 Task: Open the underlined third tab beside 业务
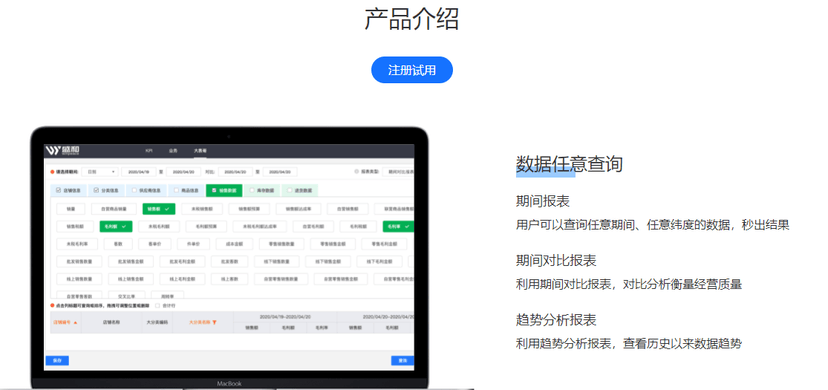tap(200, 151)
